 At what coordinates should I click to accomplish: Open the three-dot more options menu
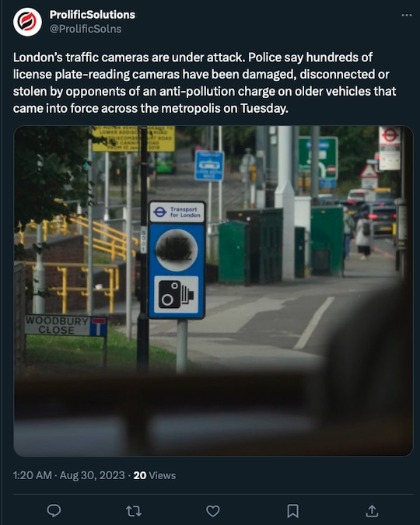pyautogui.click(x=406, y=15)
